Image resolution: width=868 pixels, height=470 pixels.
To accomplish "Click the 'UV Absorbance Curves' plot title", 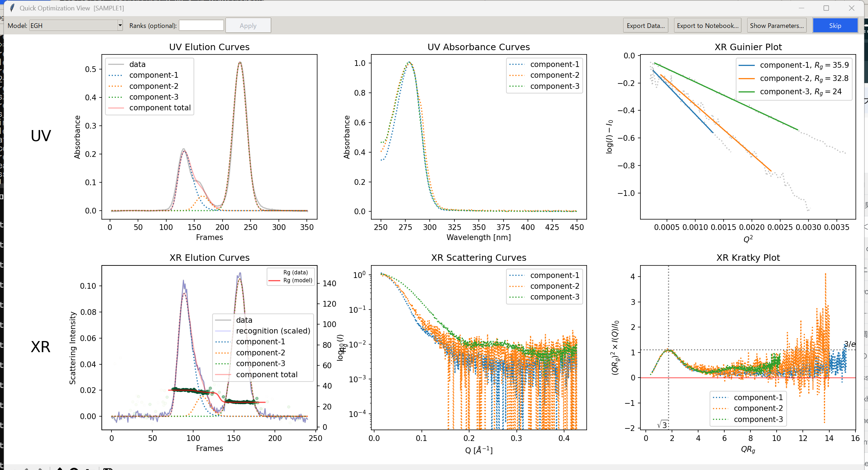I will point(478,47).
